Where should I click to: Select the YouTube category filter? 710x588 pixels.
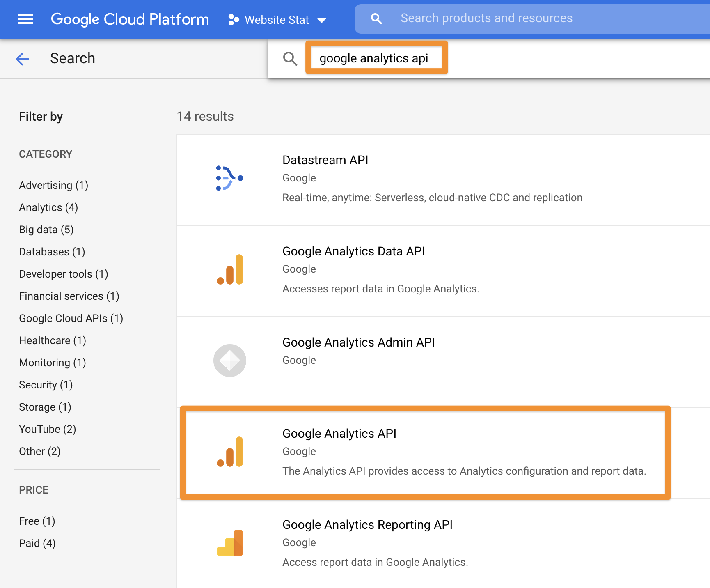(x=47, y=429)
